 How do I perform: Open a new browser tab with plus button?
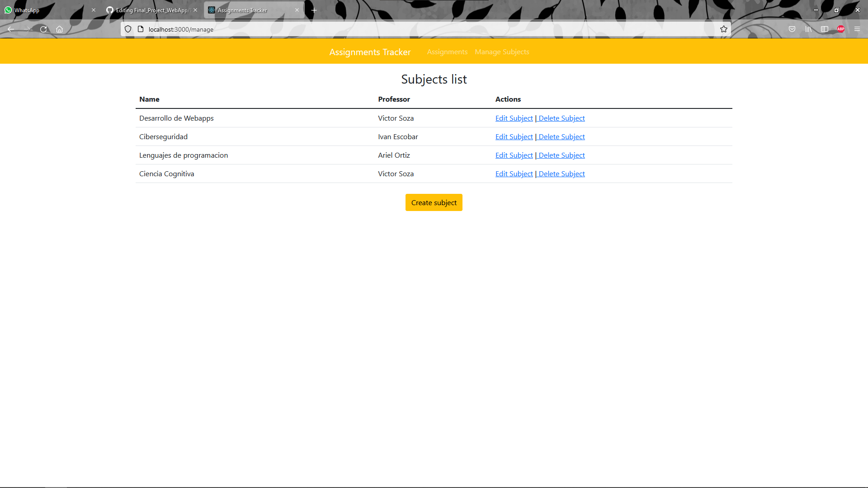[314, 9]
